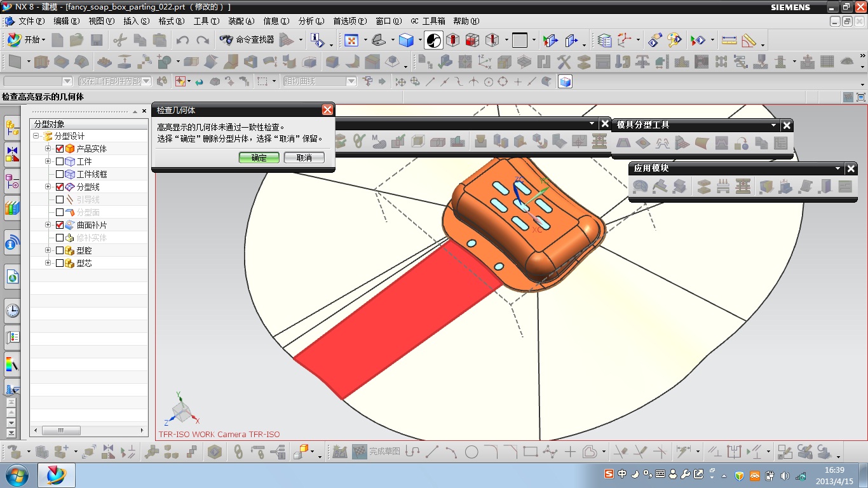
Task: Click the Reuse Library books sidebar icon
Action: tap(12, 208)
